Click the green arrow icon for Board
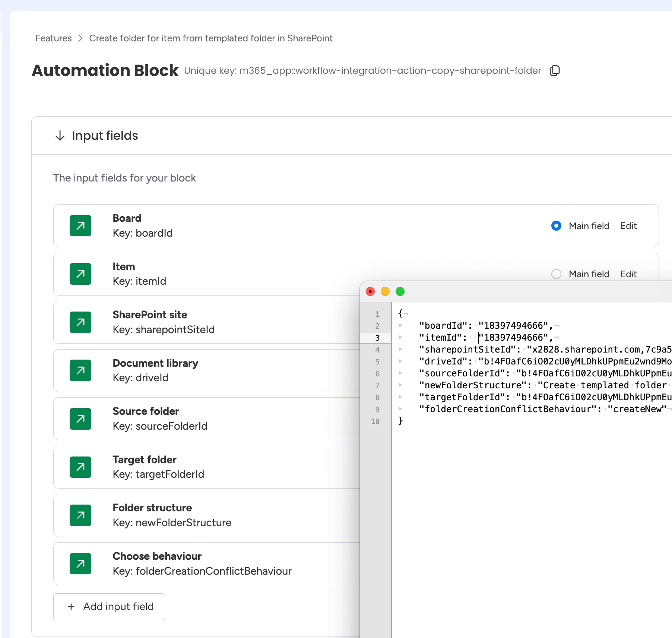 pyautogui.click(x=80, y=226)
